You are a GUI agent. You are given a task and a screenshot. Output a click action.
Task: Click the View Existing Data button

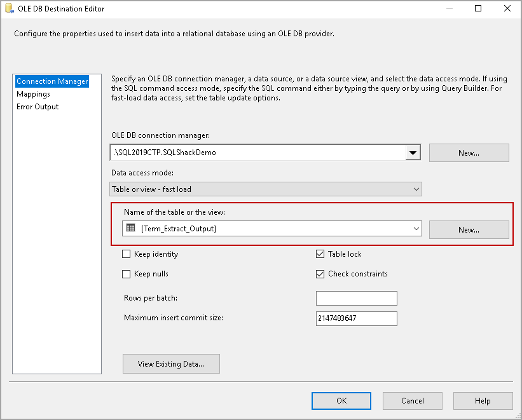coord(171,364)
